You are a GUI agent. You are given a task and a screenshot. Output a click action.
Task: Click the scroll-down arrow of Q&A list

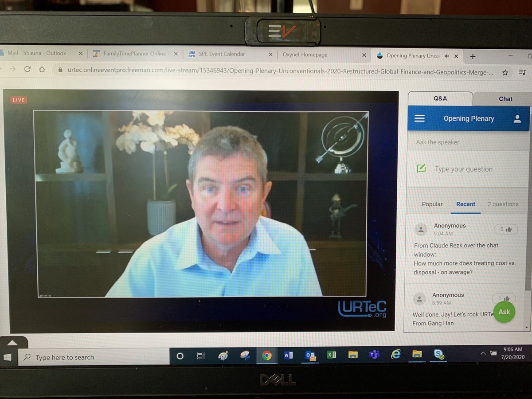(x=527, y=327)
